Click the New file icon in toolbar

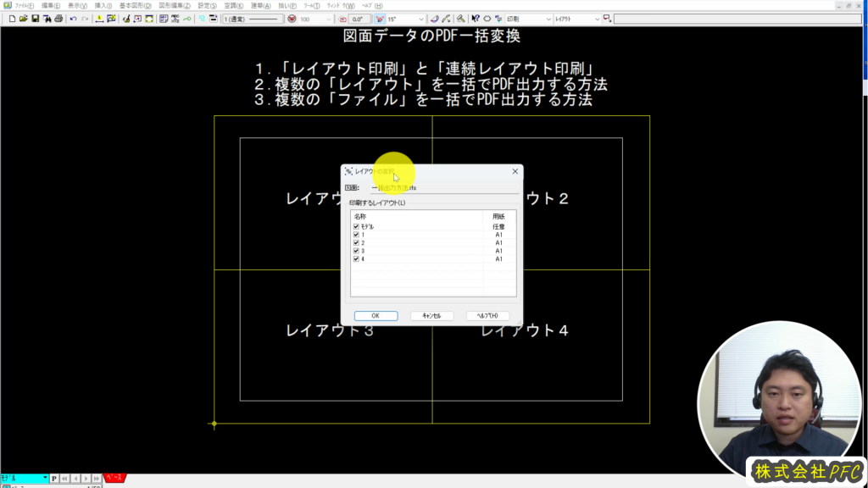pyautogui.click(x=11, y=19)
